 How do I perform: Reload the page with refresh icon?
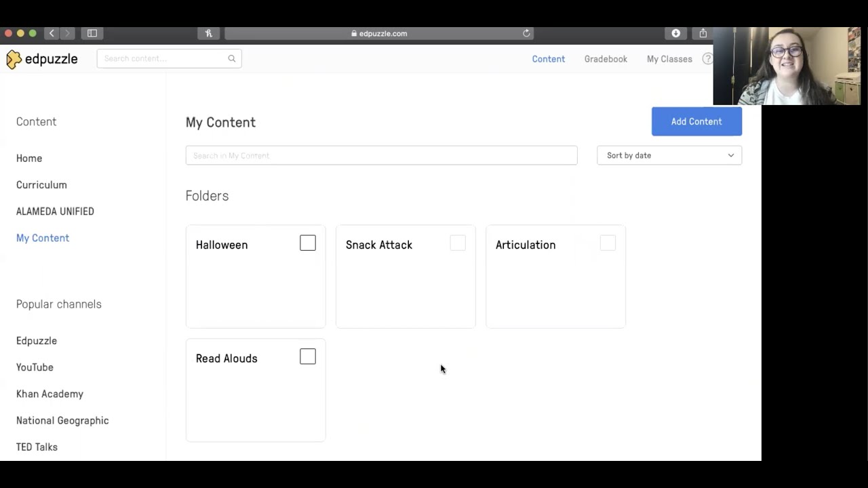(526, 33)
